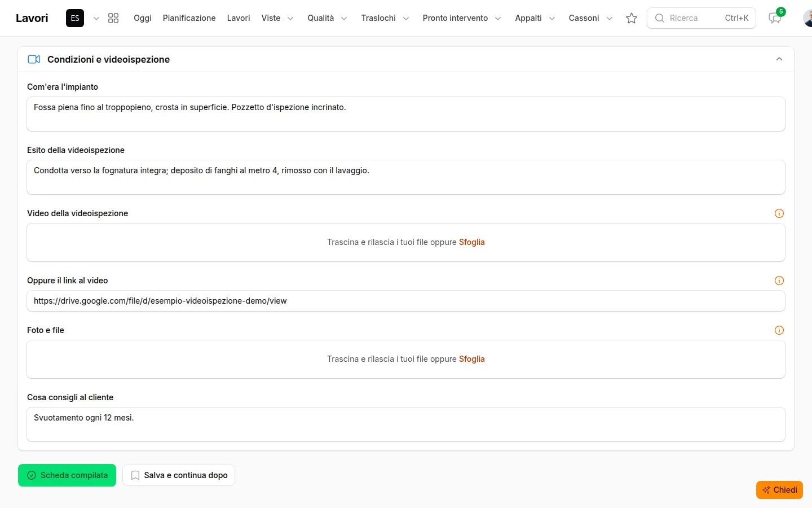Expand the workspace switcher chevron
Image resolution: width=812 pixels, height=508 pixels.
point(96,18)
